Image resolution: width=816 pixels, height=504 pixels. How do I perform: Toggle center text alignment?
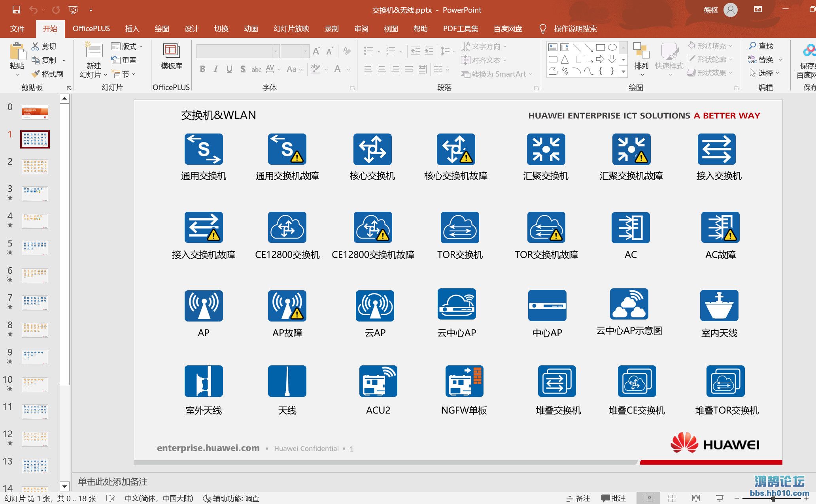click(x=382, y=69)
